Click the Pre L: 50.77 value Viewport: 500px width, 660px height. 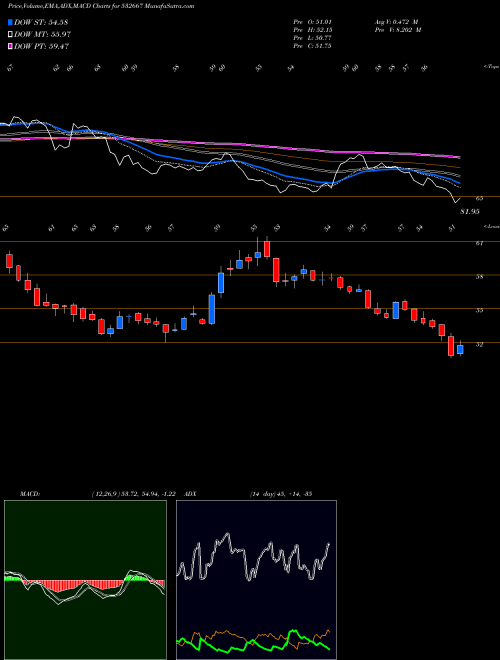pyautogui.click(x=312, y=38)
